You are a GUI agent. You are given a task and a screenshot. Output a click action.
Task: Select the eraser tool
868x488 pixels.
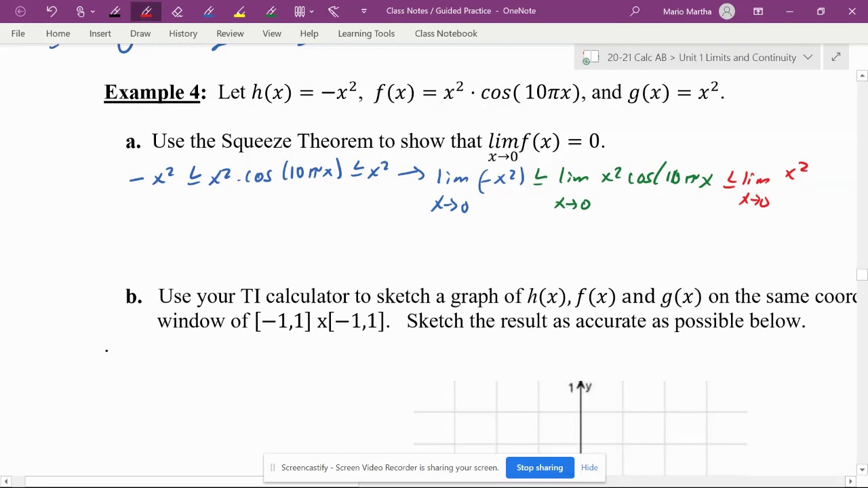tap(177, 12)
